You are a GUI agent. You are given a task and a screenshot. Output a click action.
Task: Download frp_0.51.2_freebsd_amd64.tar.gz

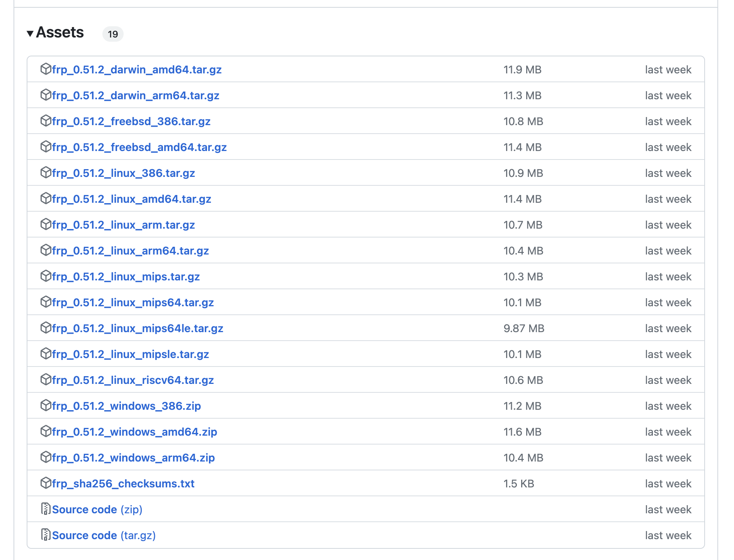coord(139,147)
